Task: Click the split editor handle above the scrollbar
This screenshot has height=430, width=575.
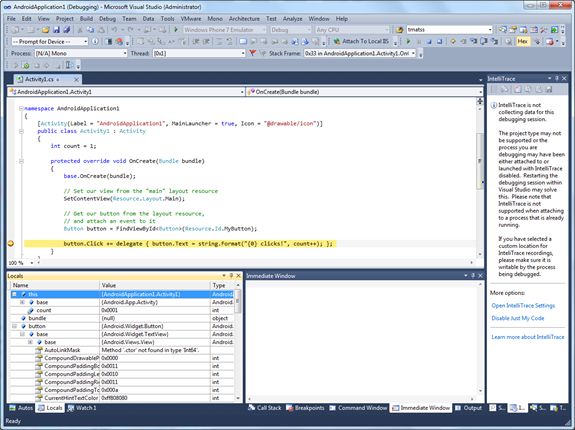Action: click(480, 101)
